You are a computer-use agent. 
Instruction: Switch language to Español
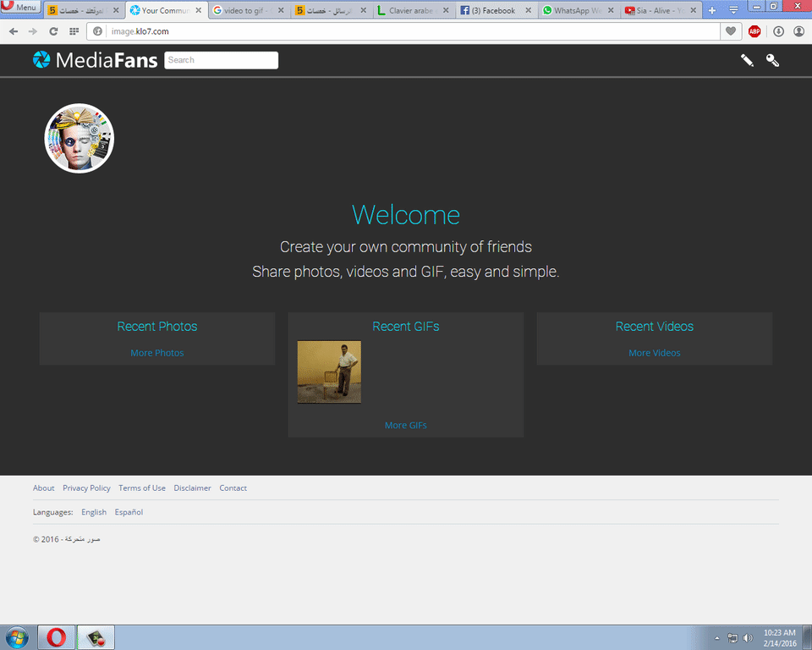pyautogui.click(x=129, y=512)
